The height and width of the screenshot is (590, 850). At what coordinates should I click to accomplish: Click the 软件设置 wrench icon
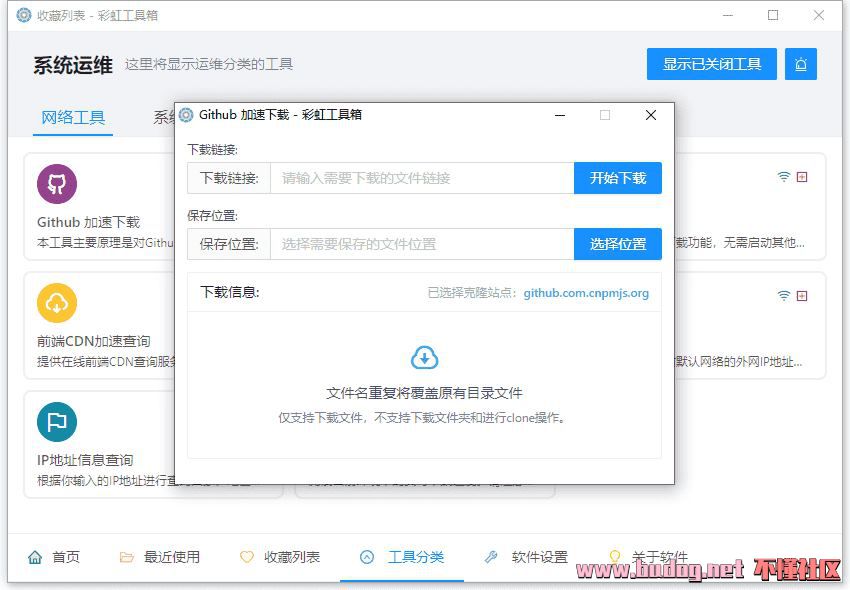(491, 557)
